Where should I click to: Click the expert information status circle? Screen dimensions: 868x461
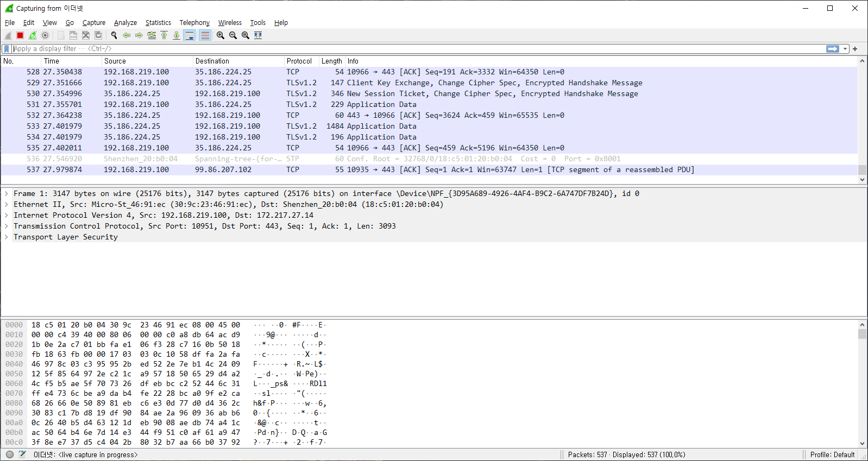click(x=10, y=454)
